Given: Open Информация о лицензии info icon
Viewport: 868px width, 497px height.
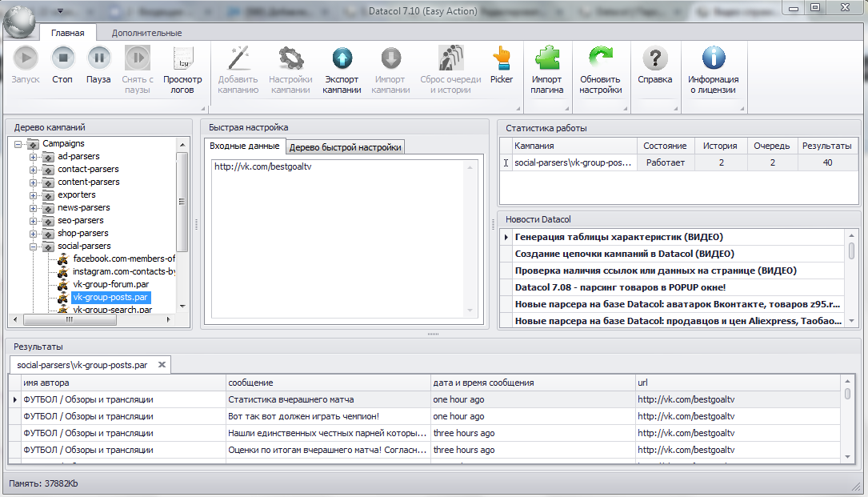Looking at the screenshot, I should click(x=714, y=58).
